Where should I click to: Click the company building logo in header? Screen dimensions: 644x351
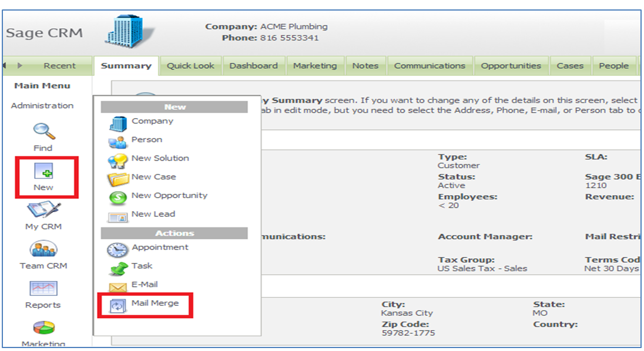click(128, 31)
